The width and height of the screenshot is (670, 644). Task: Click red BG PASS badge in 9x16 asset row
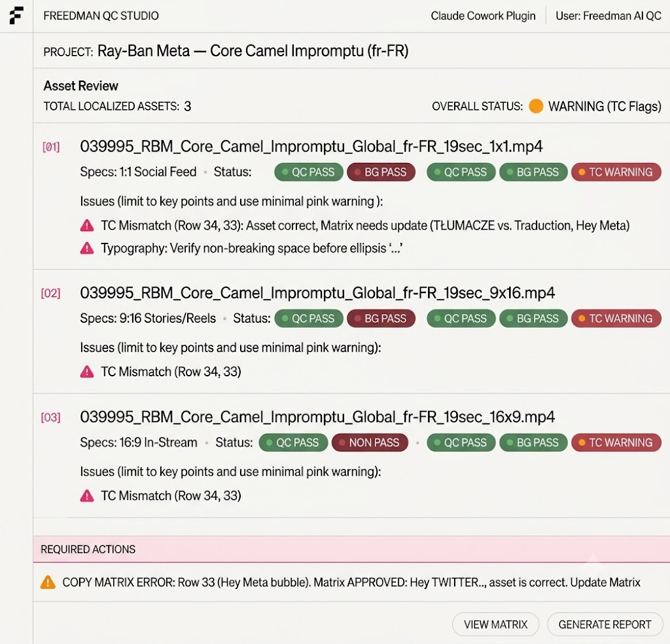click(x=381, y=318)
